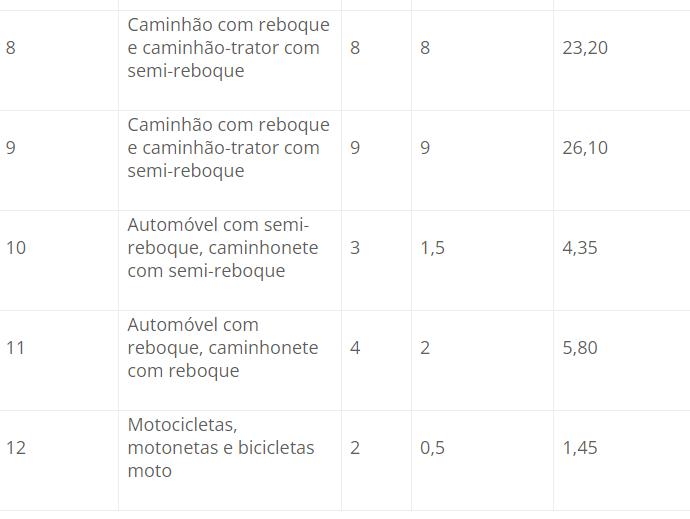Viewport: 690px width, 519px height.
Task: Click the value 4,35 in row 10
Action: (580, 248)
